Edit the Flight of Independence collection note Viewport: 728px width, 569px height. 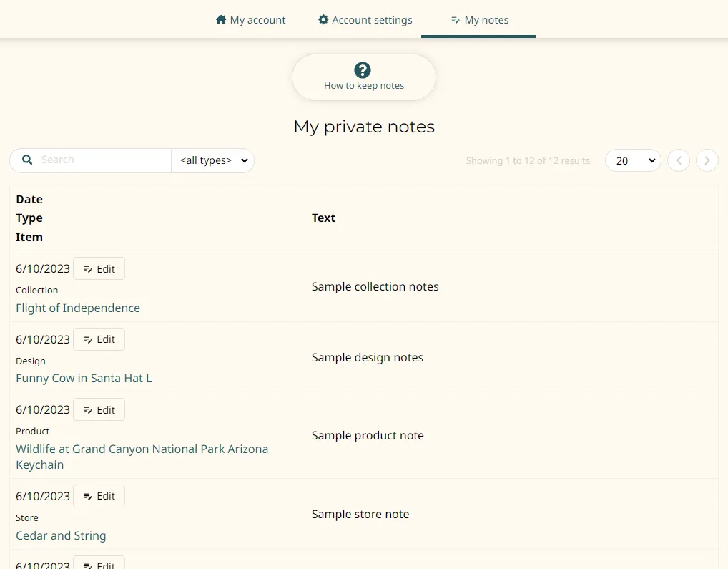coord(99,269)
